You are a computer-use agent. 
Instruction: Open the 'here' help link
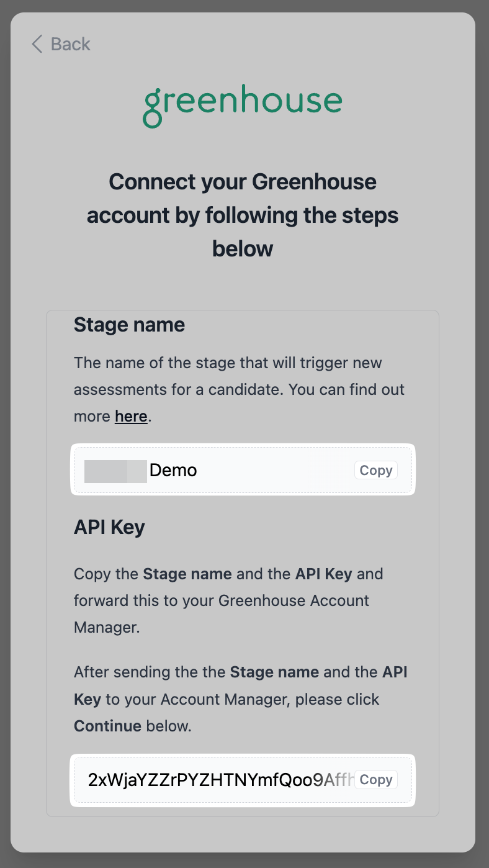click(131, 417)
